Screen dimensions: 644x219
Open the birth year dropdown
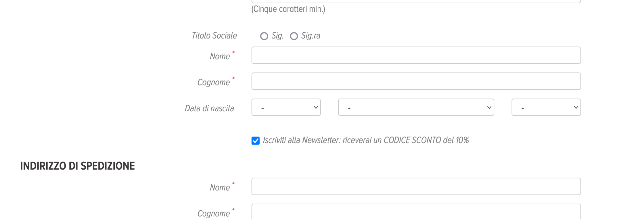pos(546,107)
